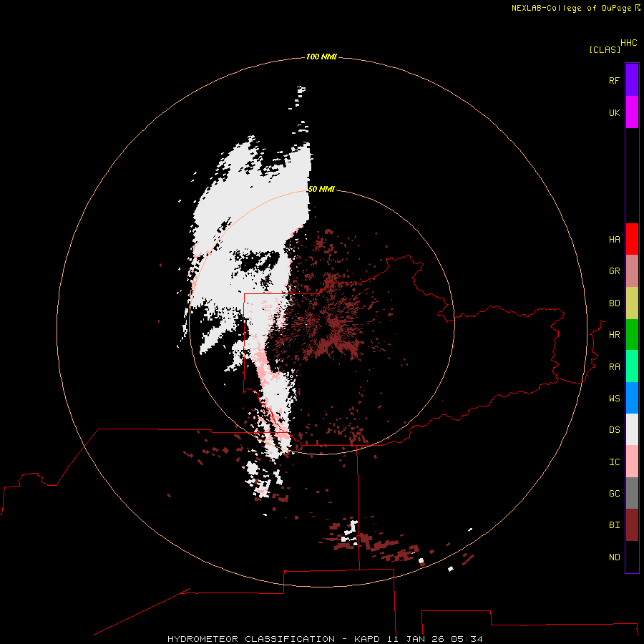Click the WS legend label

(x=615, y=398)
